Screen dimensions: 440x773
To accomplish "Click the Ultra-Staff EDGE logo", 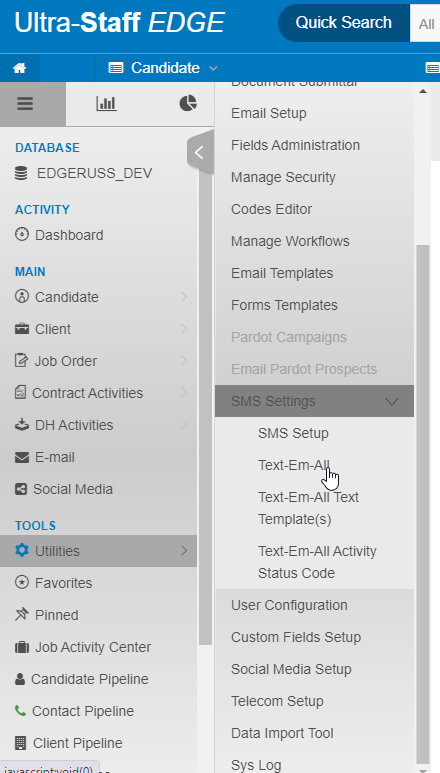I will (120, 23).
